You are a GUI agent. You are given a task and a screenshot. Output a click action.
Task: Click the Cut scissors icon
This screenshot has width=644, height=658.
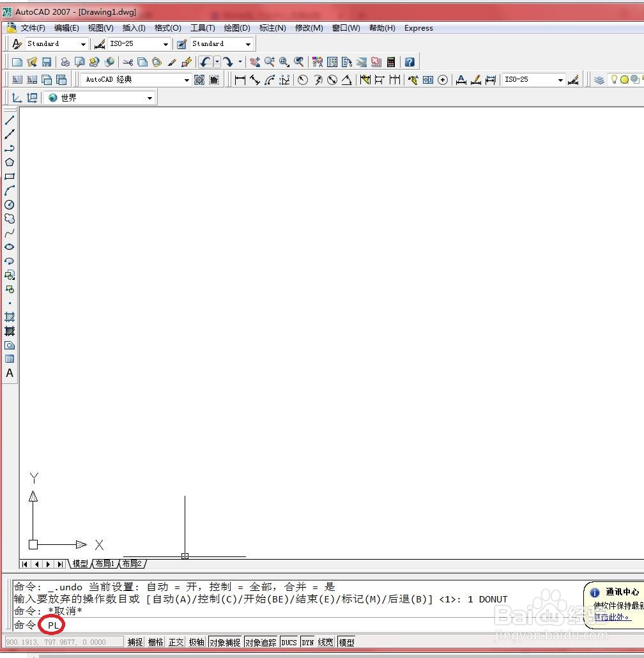click(128, 62)
